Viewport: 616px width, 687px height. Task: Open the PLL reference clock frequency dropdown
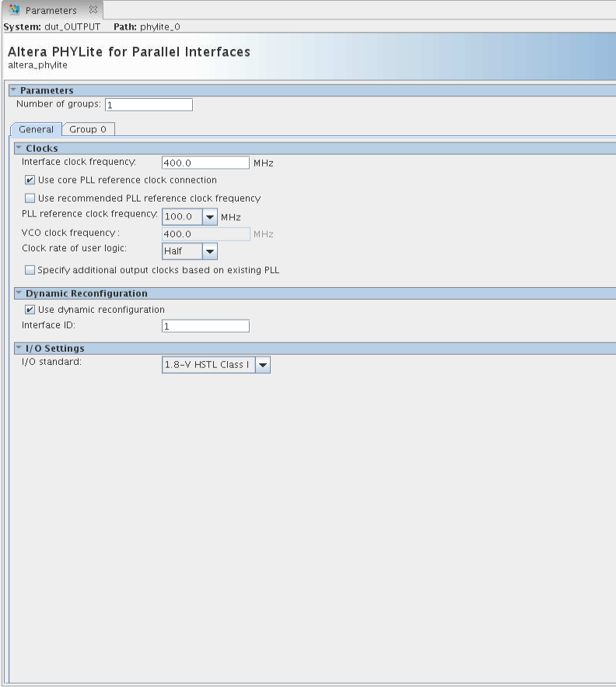tap(210, 216)
